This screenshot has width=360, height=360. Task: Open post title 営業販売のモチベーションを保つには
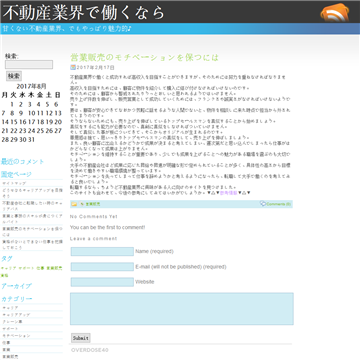click(x=144, y=58)
